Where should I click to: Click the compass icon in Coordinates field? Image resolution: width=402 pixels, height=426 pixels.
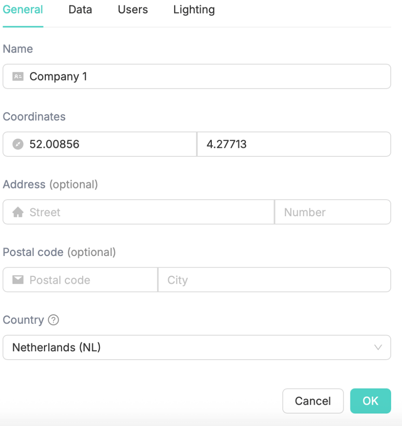18,144
